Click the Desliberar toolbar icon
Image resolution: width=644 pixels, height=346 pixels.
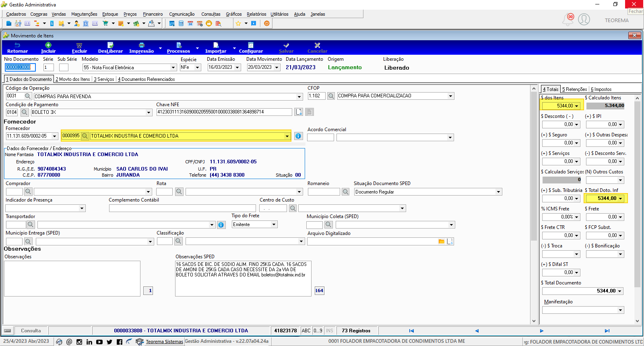(x=110, y=45)
